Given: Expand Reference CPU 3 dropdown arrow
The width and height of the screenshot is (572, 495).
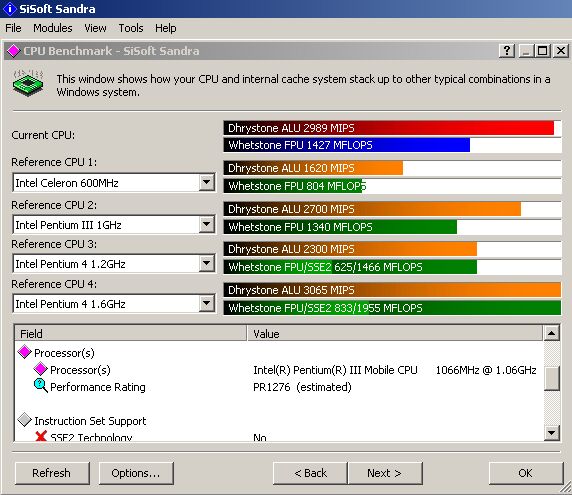Looking at the screenshot, I should 206,263.
